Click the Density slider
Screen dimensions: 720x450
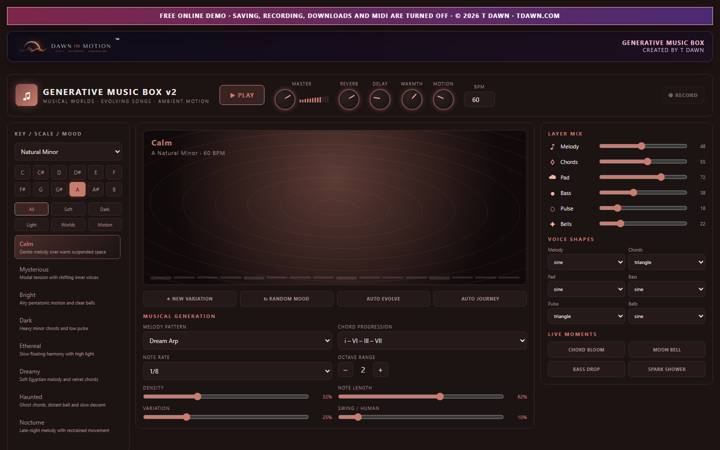(x=226, y=397)
